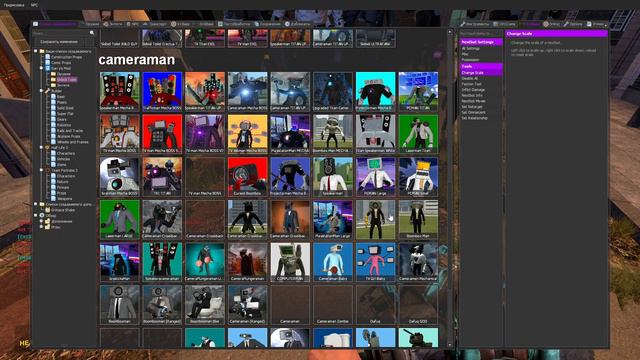640x360 pixels.
Task: Spawn the MarathonMan Large icon
Action: click(333, 219)
